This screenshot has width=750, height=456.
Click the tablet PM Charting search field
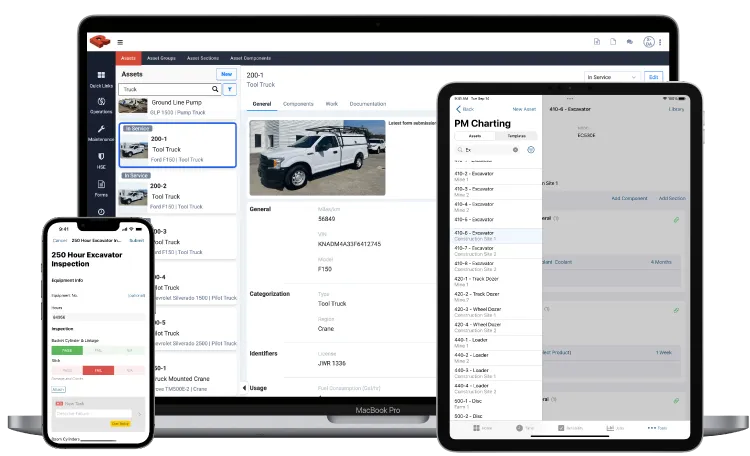pyautogui.click(x=488, y=150)
